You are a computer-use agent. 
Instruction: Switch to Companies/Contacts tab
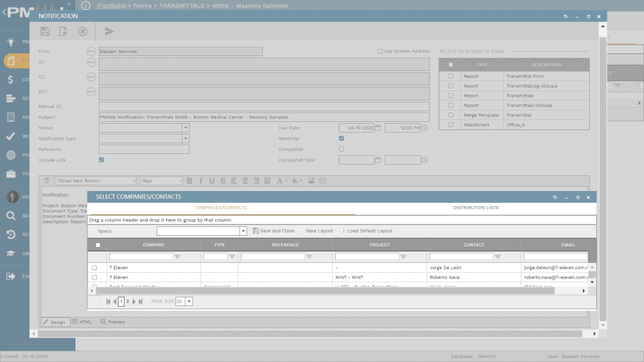(x=221, y=207)
